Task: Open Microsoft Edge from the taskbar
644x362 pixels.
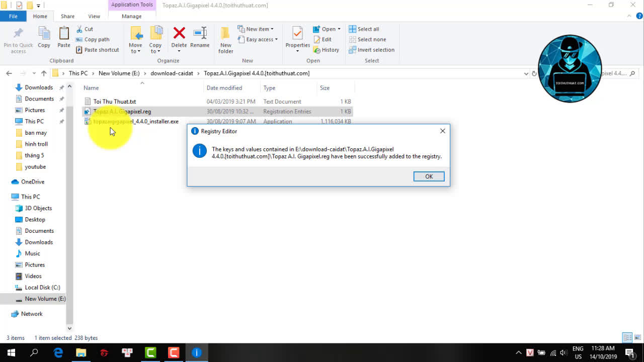Action: tap(58, 353)
